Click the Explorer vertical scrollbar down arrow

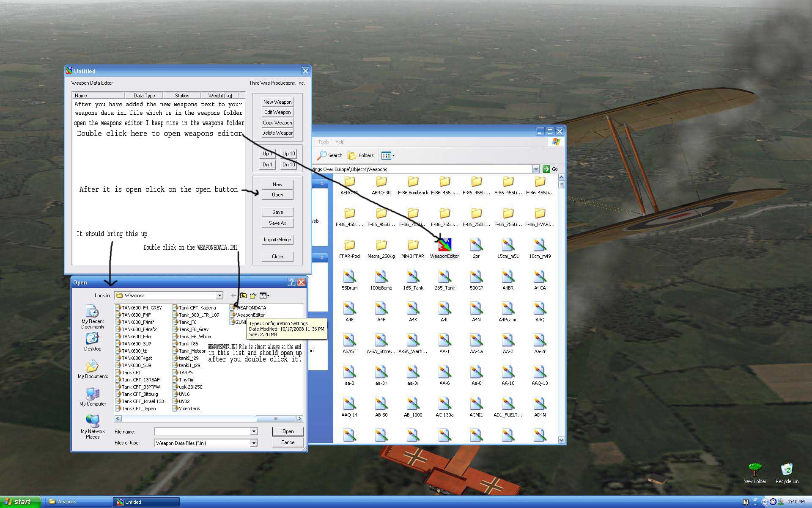(x=562, y=440)
